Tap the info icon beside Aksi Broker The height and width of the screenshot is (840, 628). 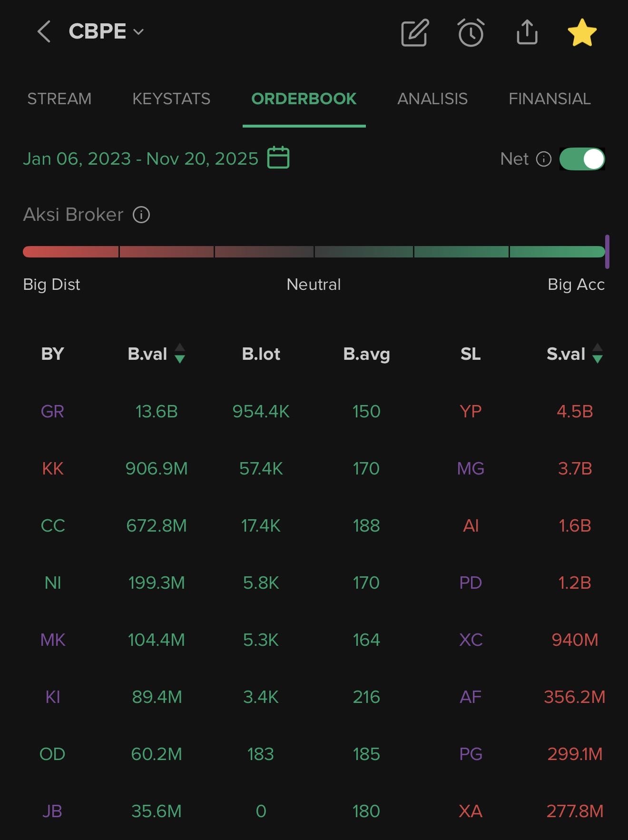coord(141,215)
